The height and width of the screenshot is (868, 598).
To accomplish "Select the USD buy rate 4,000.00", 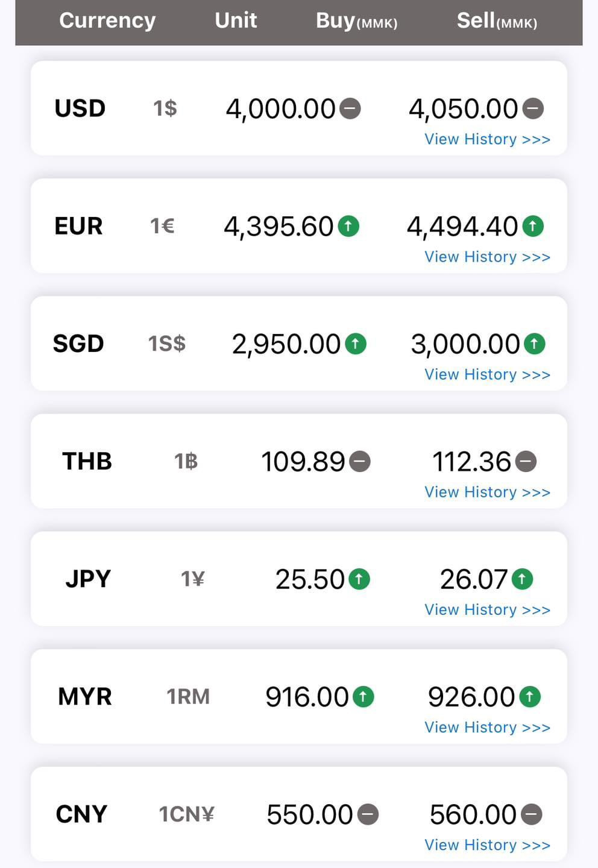I will click(x=280, y=109).
